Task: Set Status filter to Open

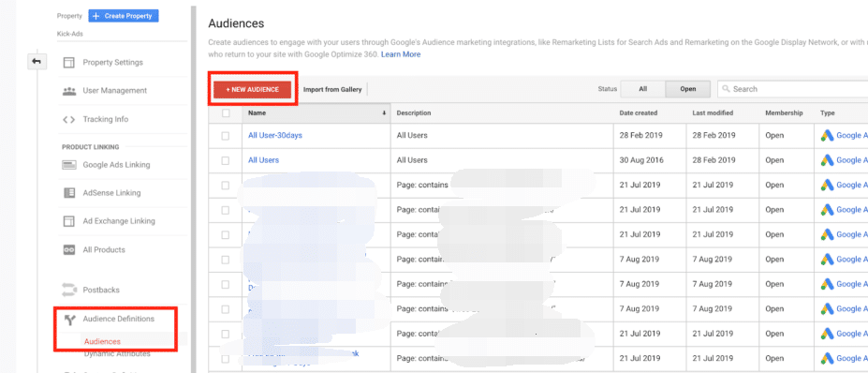Action: [688, 89]
